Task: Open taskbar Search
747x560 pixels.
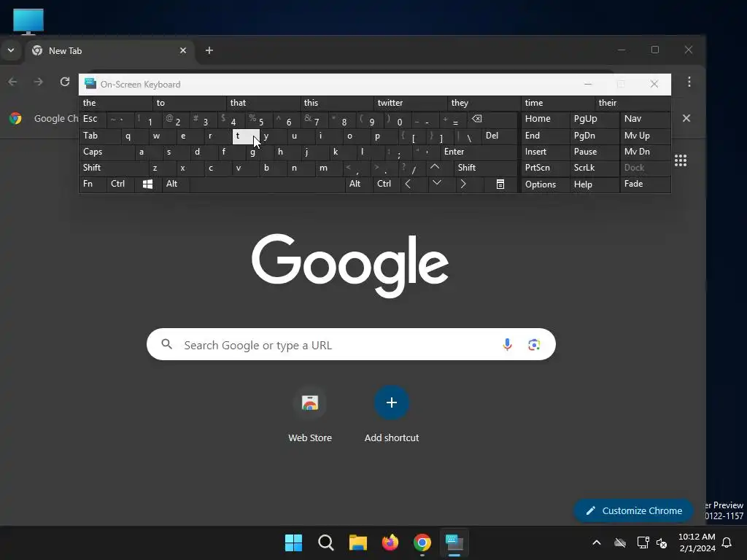Action: (x=326, y=542)
